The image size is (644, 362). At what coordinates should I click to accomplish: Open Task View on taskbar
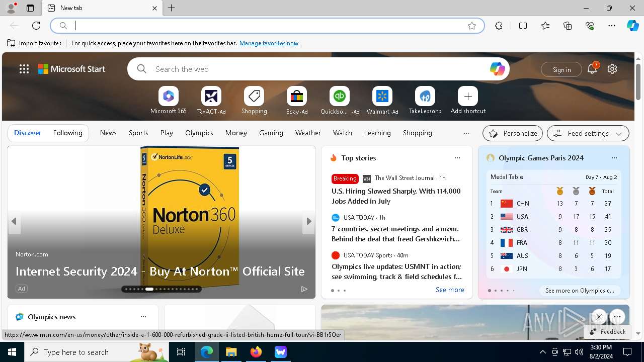coord(181,352)
